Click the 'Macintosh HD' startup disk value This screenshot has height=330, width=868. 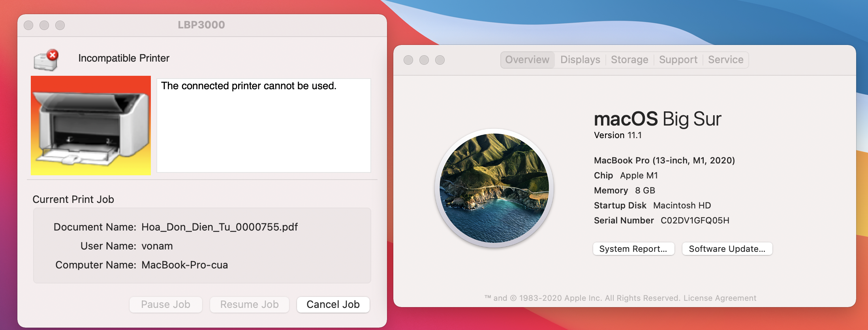682,205
